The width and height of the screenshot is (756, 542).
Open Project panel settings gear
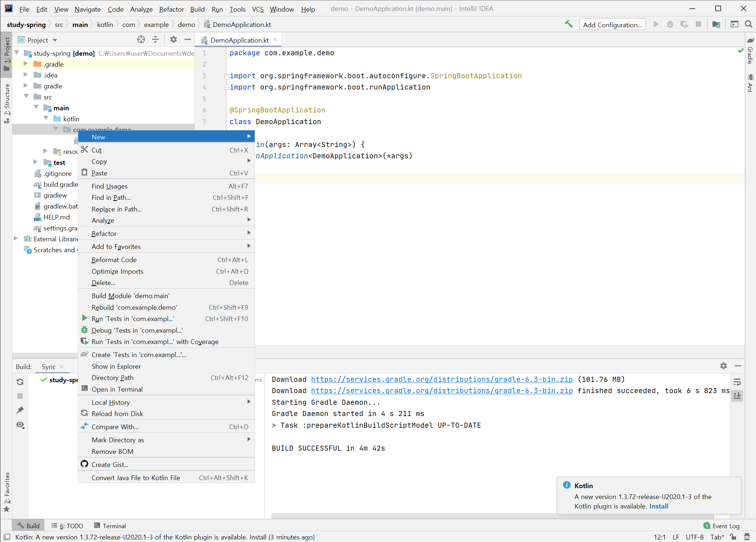pyautogui.click(x=174, y=40)
